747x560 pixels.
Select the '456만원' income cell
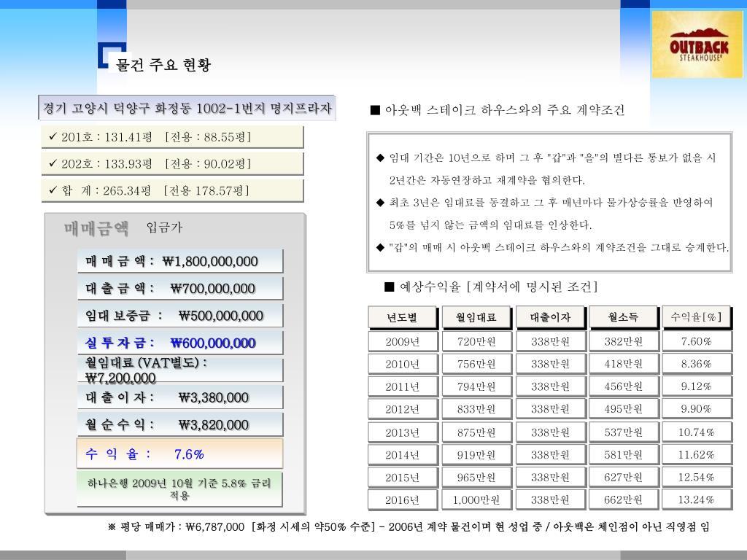pyautogui.click(x=623, y=386)
